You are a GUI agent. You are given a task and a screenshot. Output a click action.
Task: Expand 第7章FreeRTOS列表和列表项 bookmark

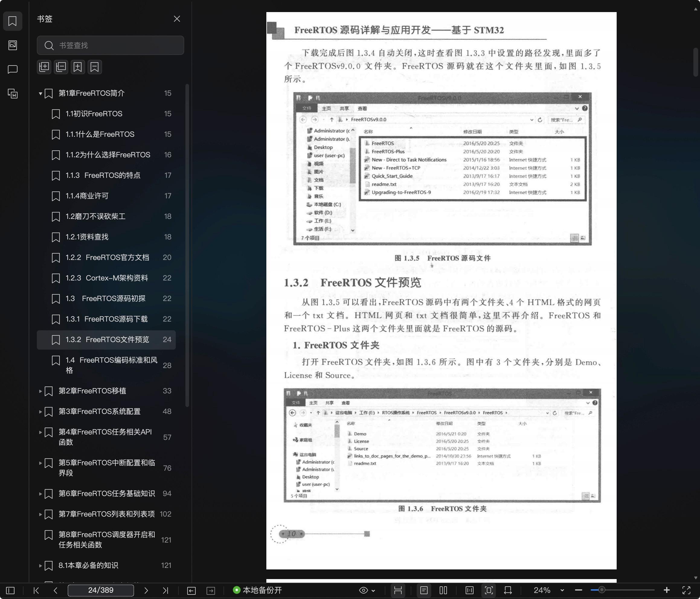click(x=40, y=514)
